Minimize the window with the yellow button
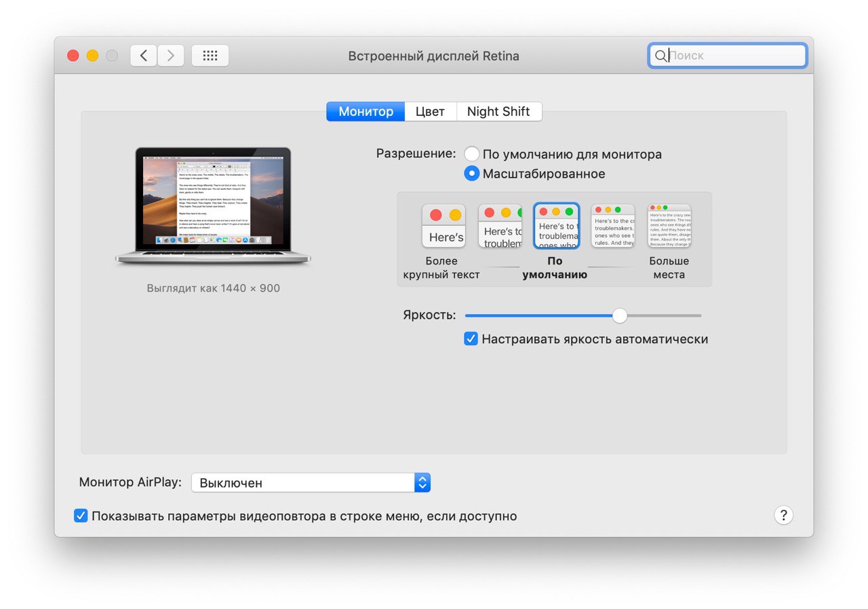The image size is (868, 609). pyautogui.click(x=92, y=56)
